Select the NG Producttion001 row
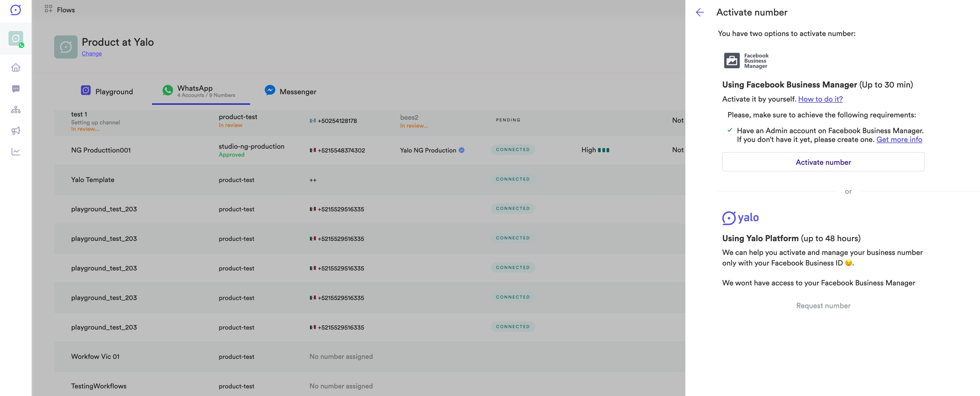 click(101, 150)
